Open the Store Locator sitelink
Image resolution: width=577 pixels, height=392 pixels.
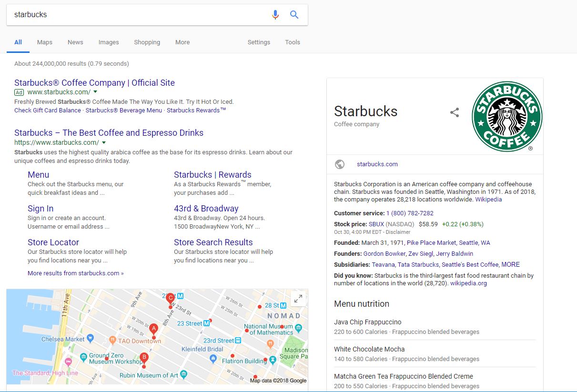point(53,242)
